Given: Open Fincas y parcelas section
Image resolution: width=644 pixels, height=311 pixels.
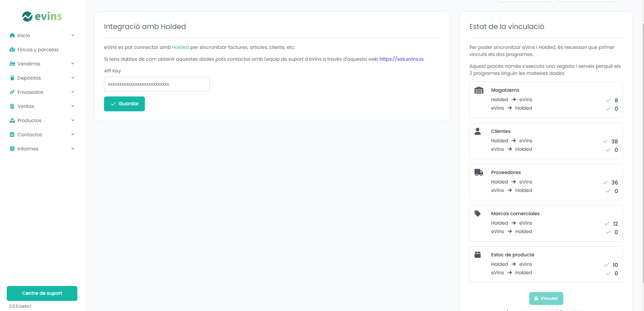Looking at the screenshot, I should [42, 50].
